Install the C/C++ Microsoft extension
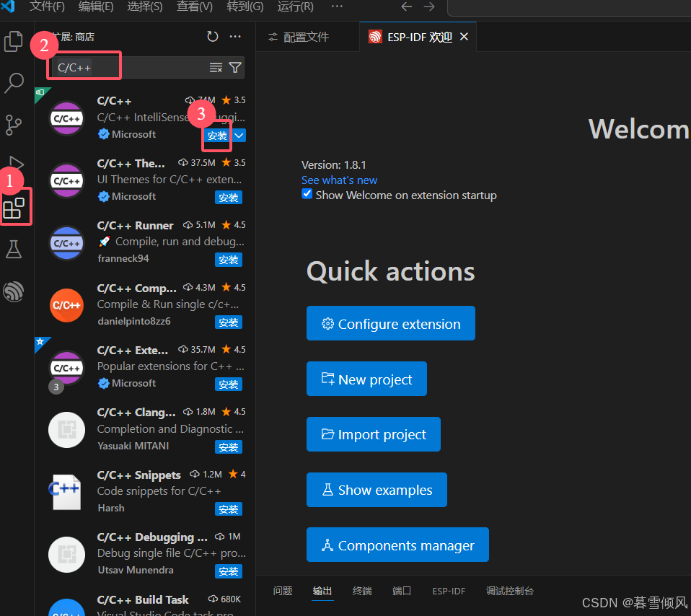Viewport: 691px width, 616px height. [x=217, y=136]
